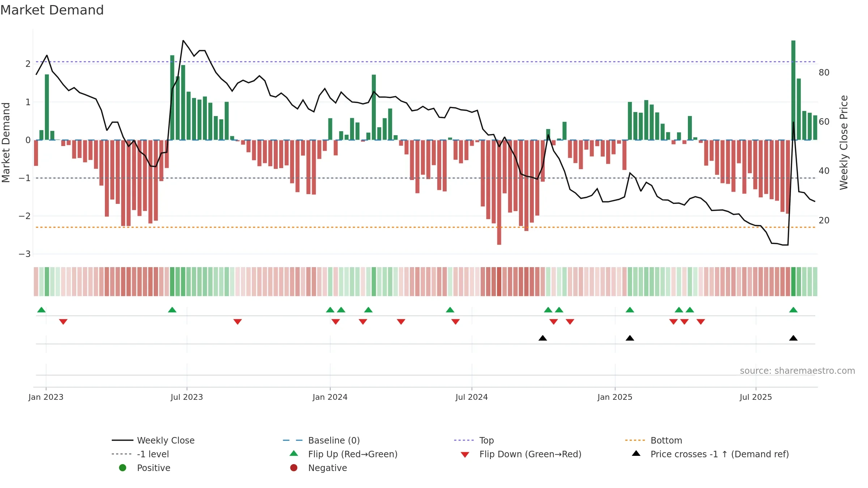This screenshot has height=488, width=868.
Task: Select the leftmost red flip-down triangle marker
Action: point(63,322)
